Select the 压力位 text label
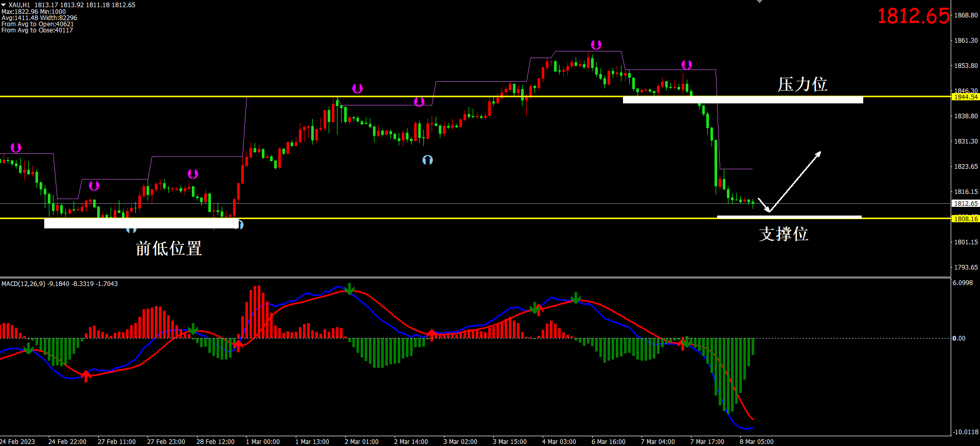The height and width of the screenshot is (446, 980). [x=802, y=84]
